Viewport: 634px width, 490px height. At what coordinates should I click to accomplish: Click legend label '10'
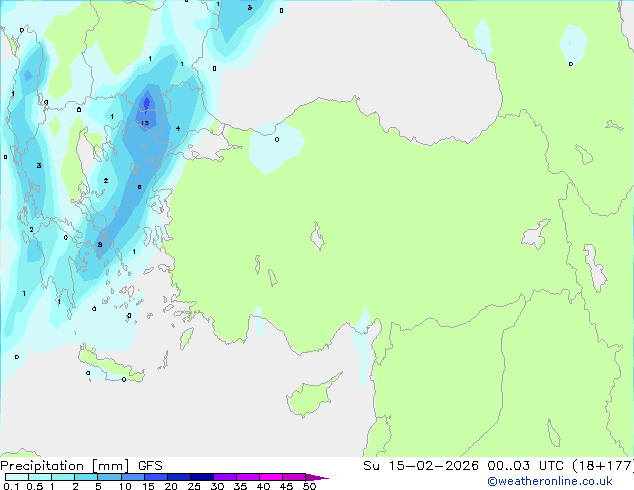pyautogui.click(x=125, y=486)
